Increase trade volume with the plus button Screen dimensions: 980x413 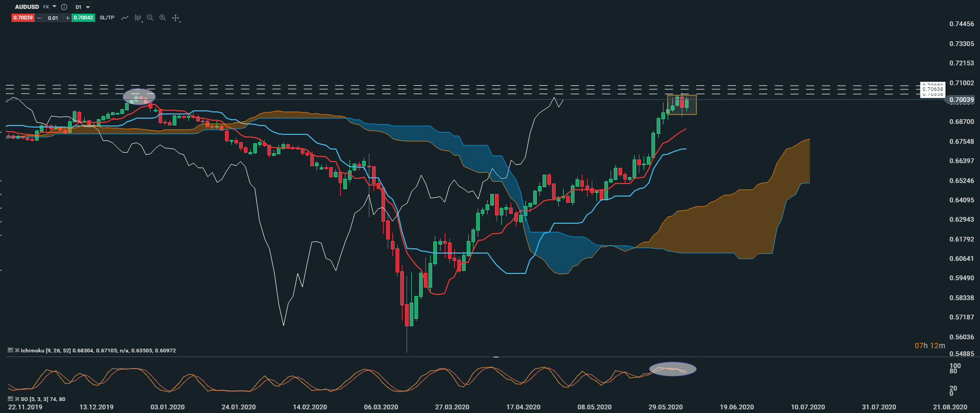tap(67, 18)
